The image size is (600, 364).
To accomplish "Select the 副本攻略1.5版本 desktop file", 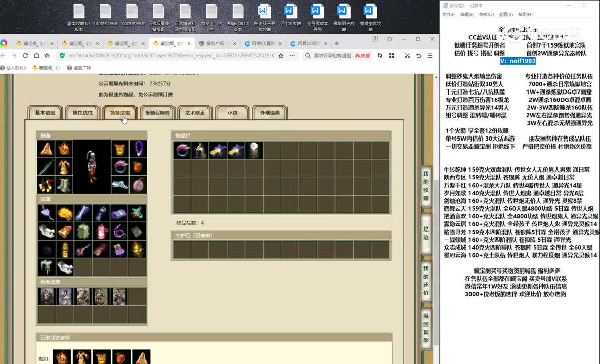I will tap(79, 17).
